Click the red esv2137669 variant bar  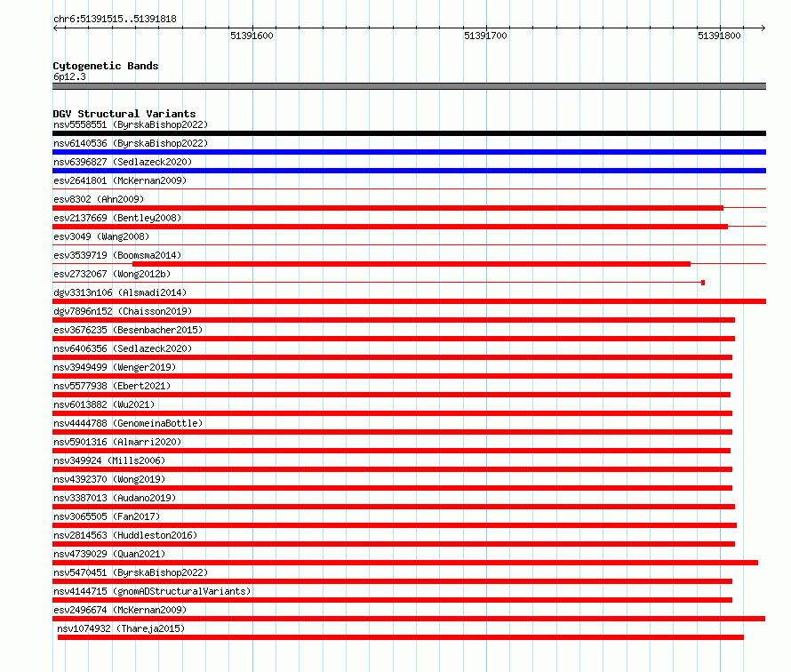click(390, 227)
